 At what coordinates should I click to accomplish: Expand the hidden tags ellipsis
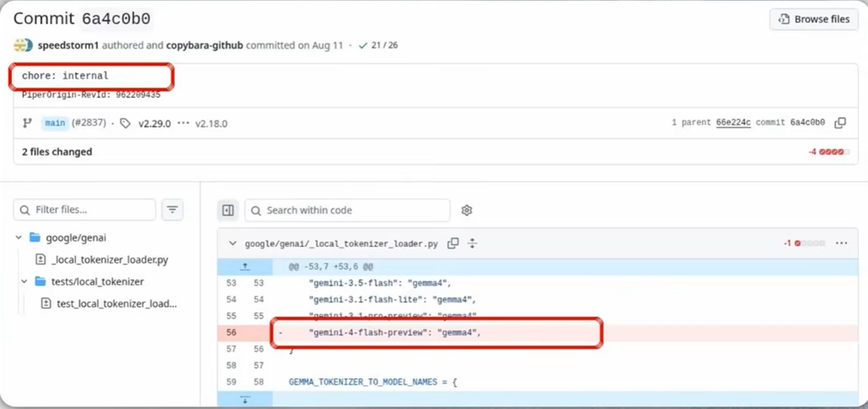tap(183, 123)
